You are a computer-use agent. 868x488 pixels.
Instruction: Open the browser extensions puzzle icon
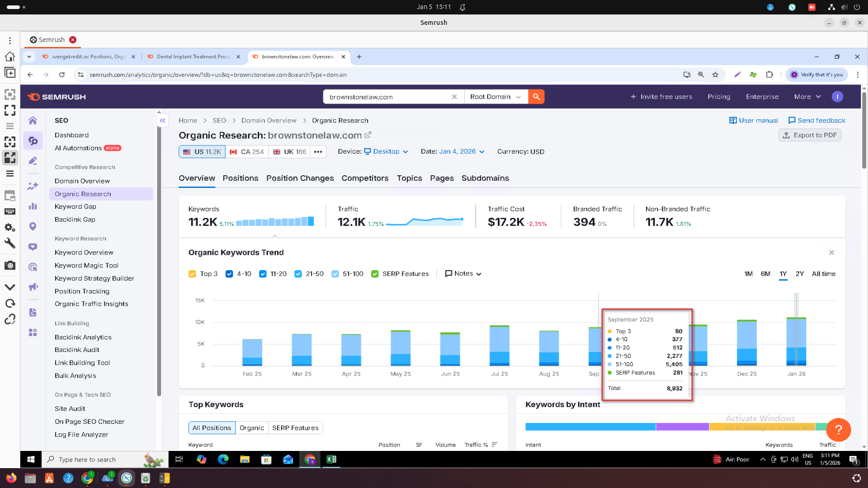(769, 75)
